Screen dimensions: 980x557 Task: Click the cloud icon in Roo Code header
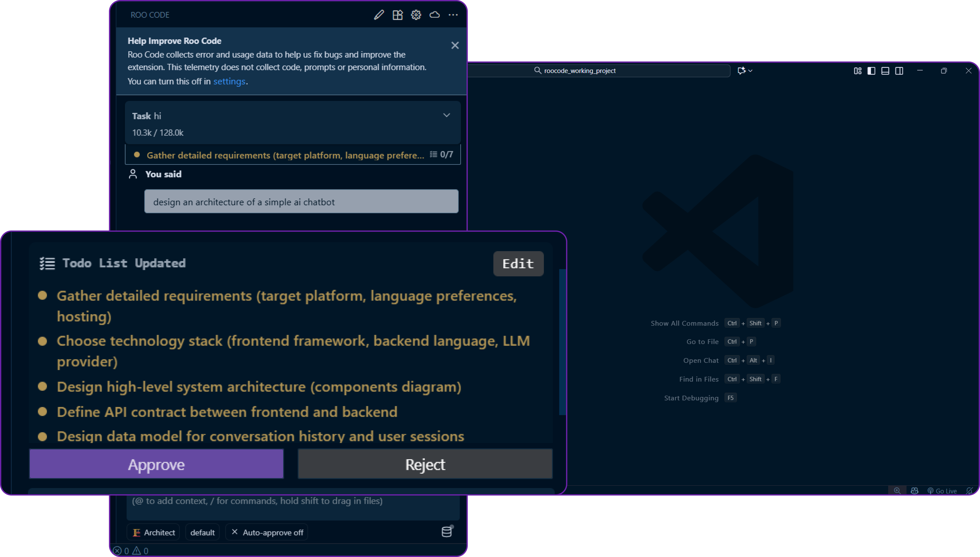(x=434, y=15)
